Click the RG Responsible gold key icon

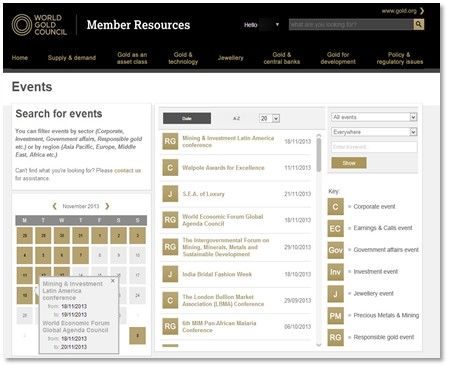pyautogui.click(x=335, y=337)
